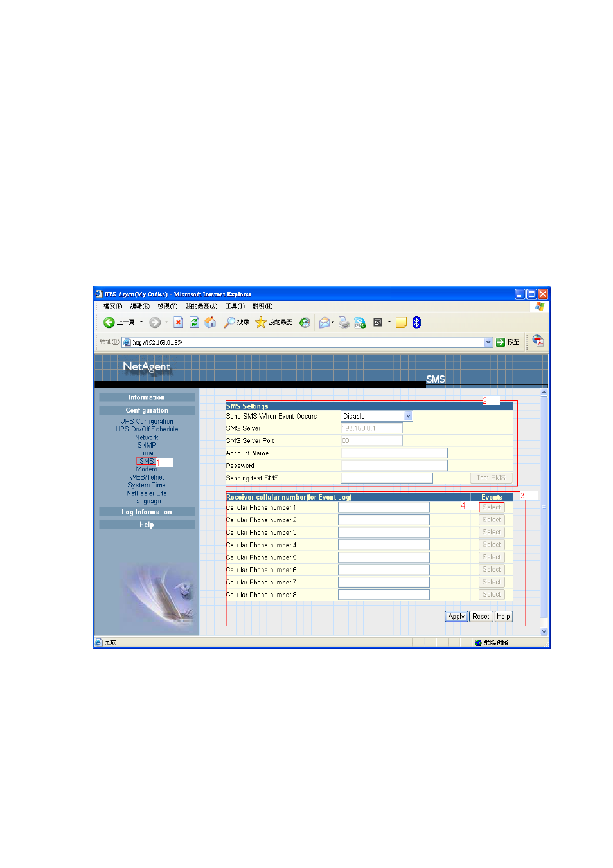Click the Reset button
This screenshot has height=868, width=613.
coord(481,617)
